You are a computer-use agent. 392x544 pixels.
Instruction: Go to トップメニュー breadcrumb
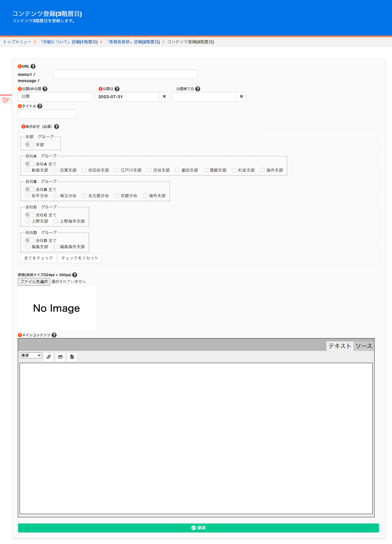17,42
